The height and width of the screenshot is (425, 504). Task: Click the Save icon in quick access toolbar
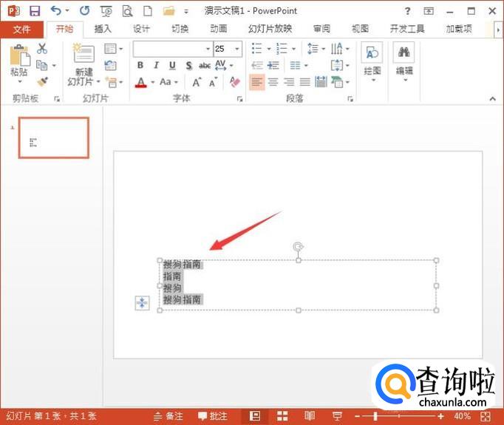click(x=34, y=10)
